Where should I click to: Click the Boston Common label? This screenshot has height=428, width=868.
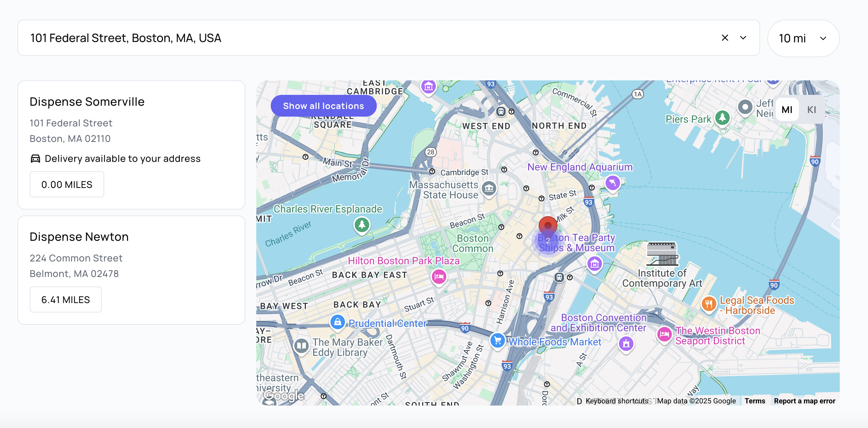point(473,243)
